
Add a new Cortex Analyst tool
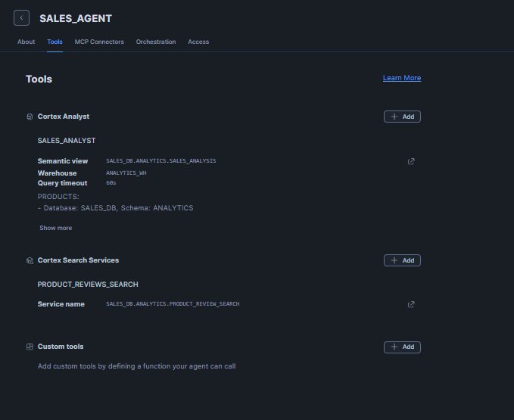point(402,117)
